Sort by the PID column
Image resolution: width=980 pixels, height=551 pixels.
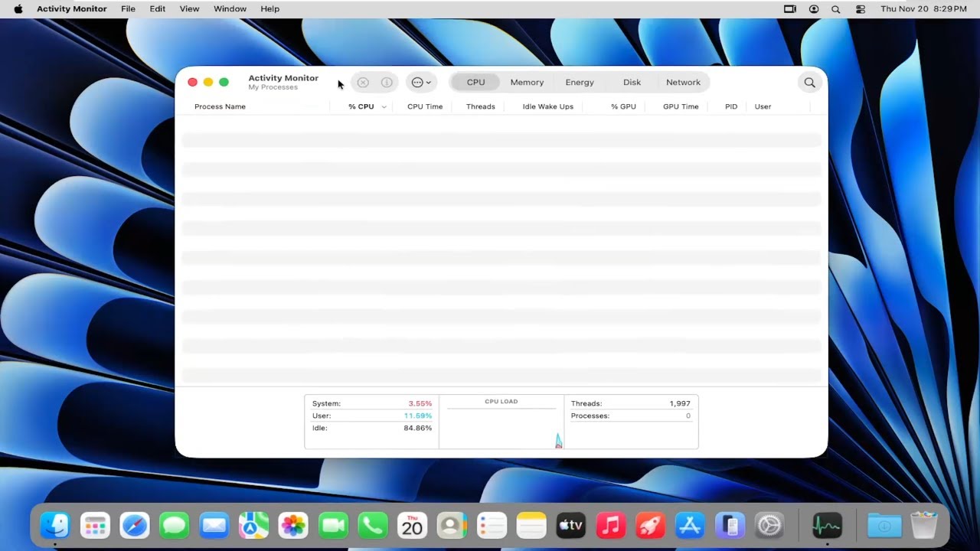731,106
